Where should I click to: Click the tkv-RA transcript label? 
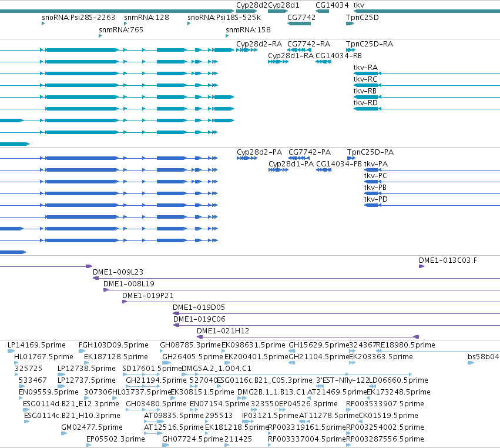(365, 68)
